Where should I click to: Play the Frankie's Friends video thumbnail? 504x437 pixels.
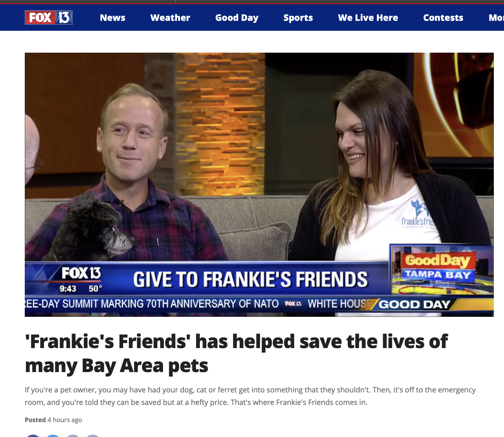pyautogui.click(x=259, y=185)
